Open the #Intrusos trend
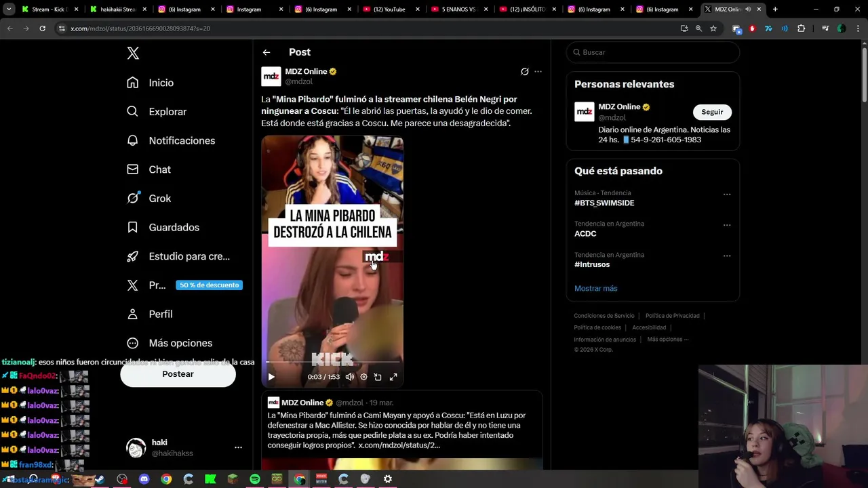Viewport: 868px width, 488px height. click(x=592, y=264)
